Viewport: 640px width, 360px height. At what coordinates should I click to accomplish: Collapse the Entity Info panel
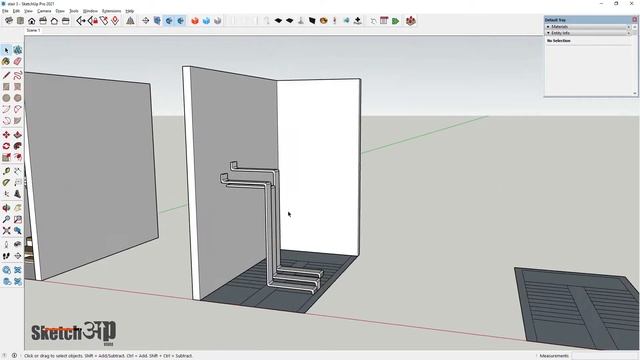(588, 33)
